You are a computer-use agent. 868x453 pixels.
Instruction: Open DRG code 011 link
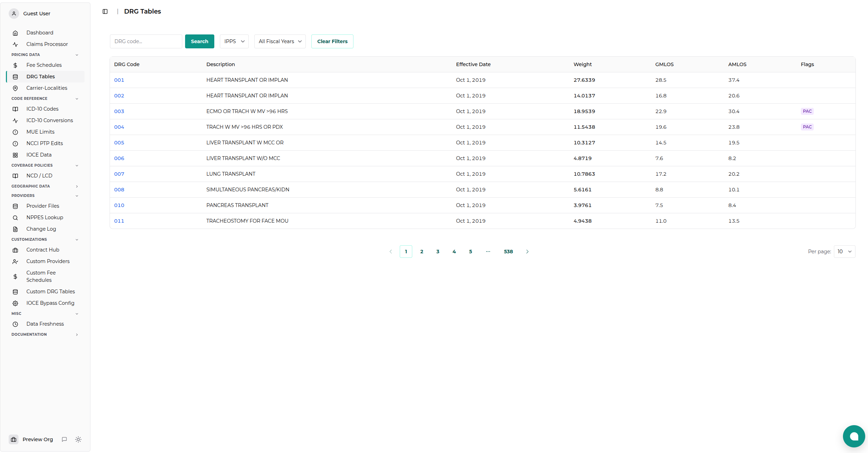(x=119, y=221)
